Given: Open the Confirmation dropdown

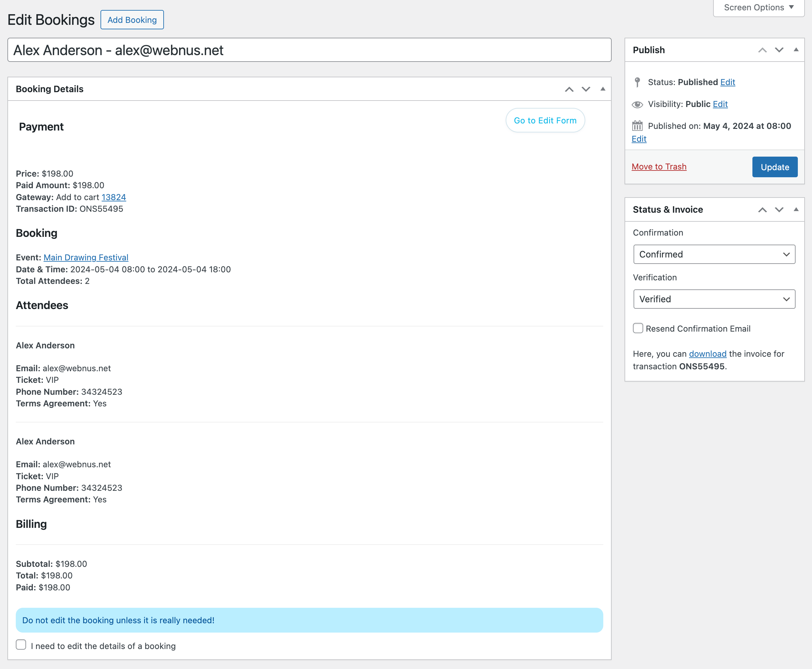Looking at the screenshot, I should click(x=714, y=254).
